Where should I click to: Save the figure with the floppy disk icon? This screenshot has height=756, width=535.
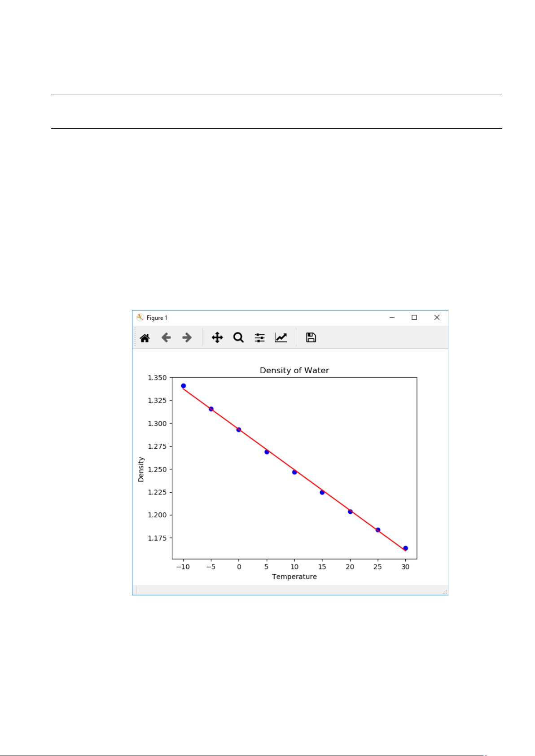(x=311, y=338)
